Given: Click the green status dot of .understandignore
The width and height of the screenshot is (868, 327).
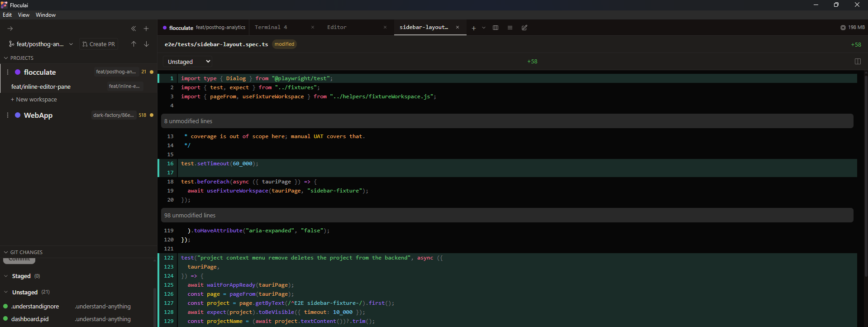Looking at the screenshot, I should (x=5, y=306).
